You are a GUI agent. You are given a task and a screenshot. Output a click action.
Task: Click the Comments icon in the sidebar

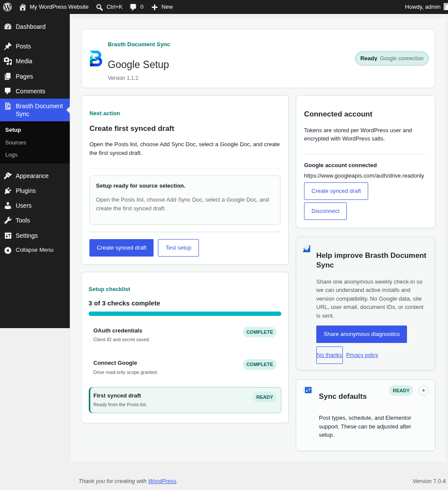(8, 91)
